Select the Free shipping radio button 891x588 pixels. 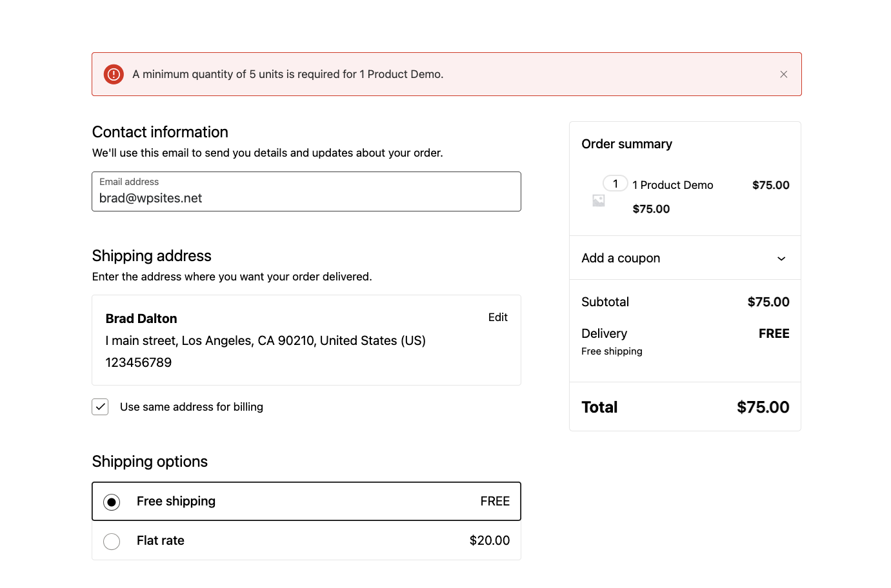112,502
